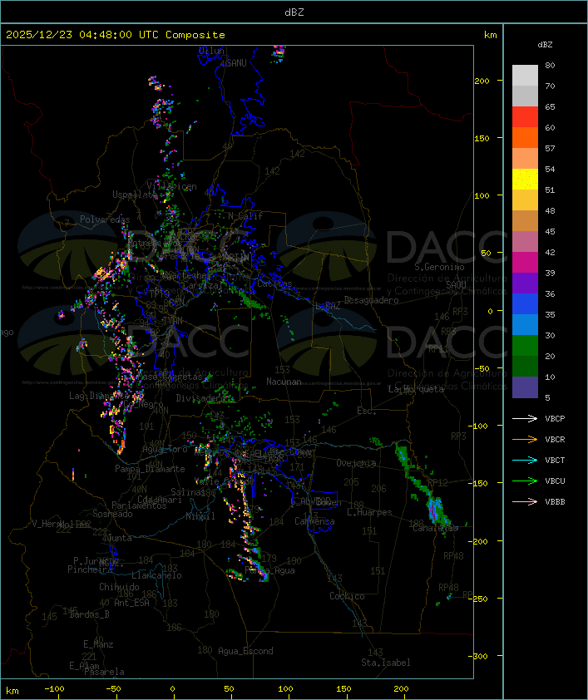588x700 pixels.
Task: Pick the dark orange 57-60 dBZ swatch
Action: coord(525,137)
